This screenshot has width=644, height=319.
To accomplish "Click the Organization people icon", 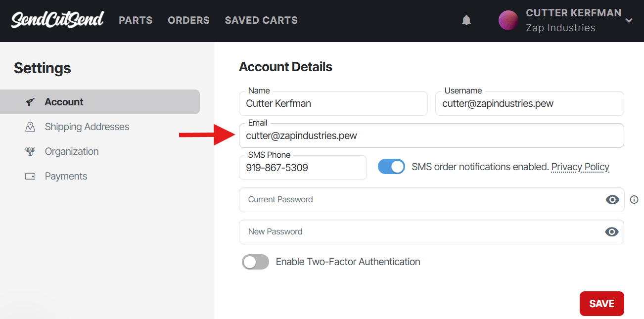I will (x=30, y=151).
